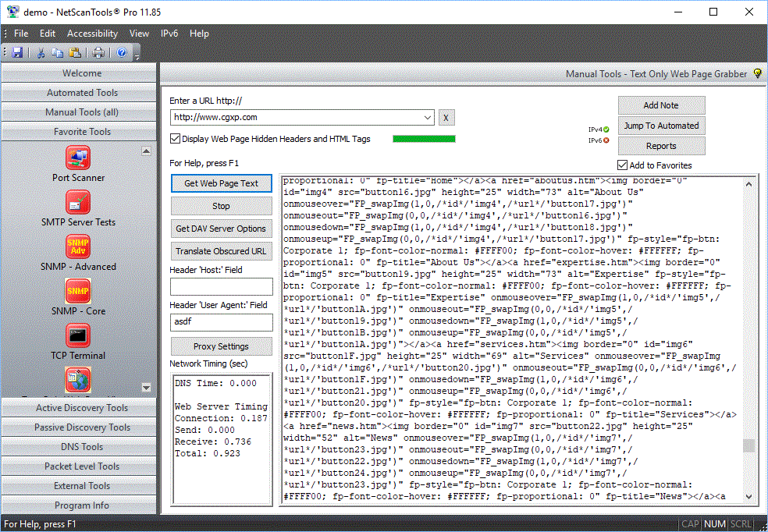Open the SNMP - Core tool icon
Viewport: 768px width, 532px height.
[78, 291]
